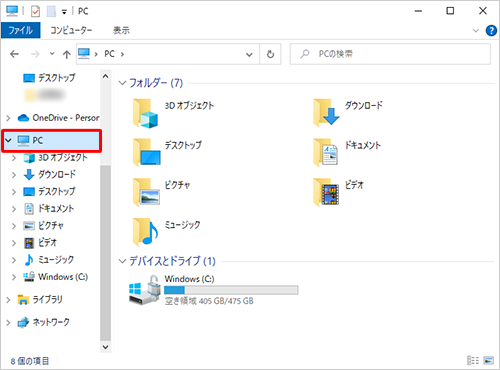This screenshot has height=370, width=500.
Task: Open recent locations dropdown arrow
Action: tap(52, 53)
